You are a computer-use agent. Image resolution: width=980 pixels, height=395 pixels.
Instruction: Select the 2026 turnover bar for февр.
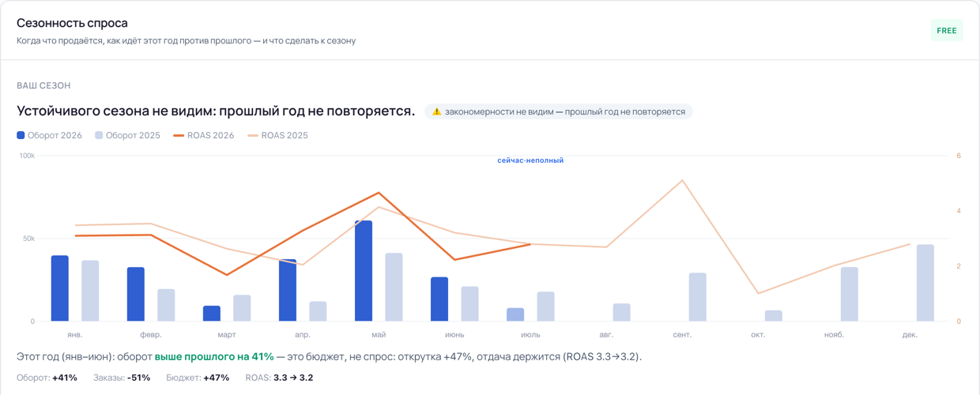(136, 294)
